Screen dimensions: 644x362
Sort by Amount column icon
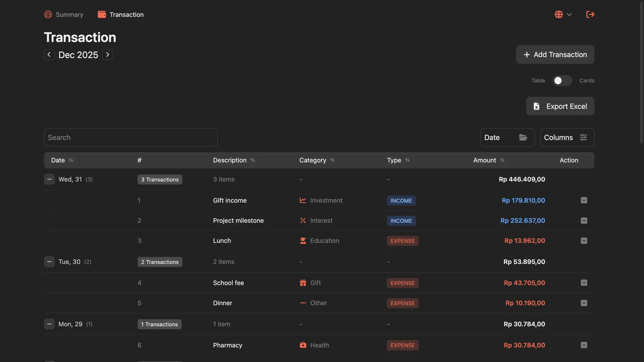point(502,160)
